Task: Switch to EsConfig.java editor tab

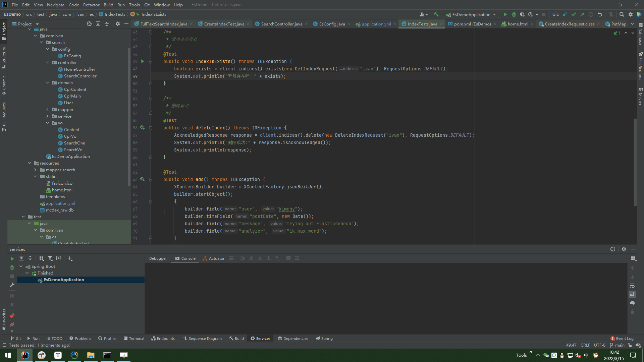Action: pos(332,24)
